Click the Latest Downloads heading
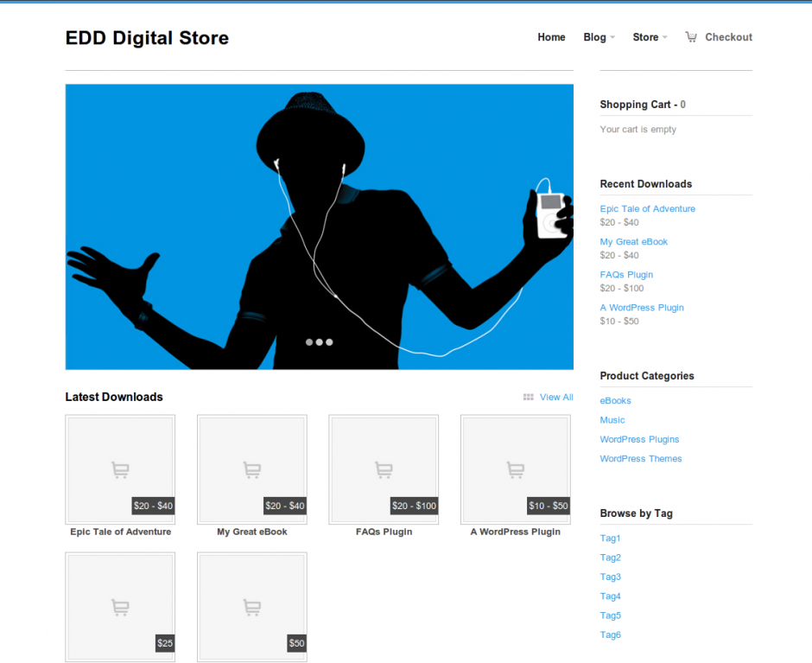The height and width of the screenshot is (663, 812). pos(114,397)
